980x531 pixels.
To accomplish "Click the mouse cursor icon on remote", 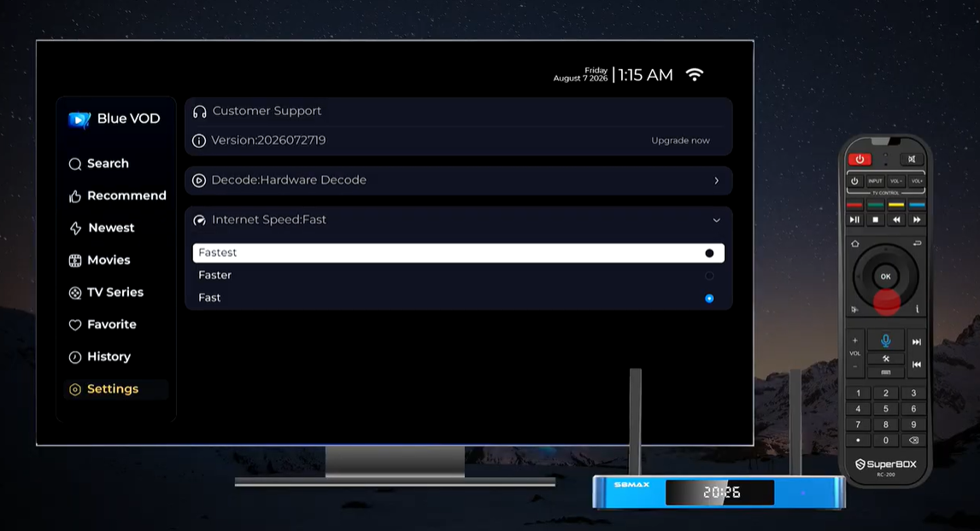I will click(854, 309).
